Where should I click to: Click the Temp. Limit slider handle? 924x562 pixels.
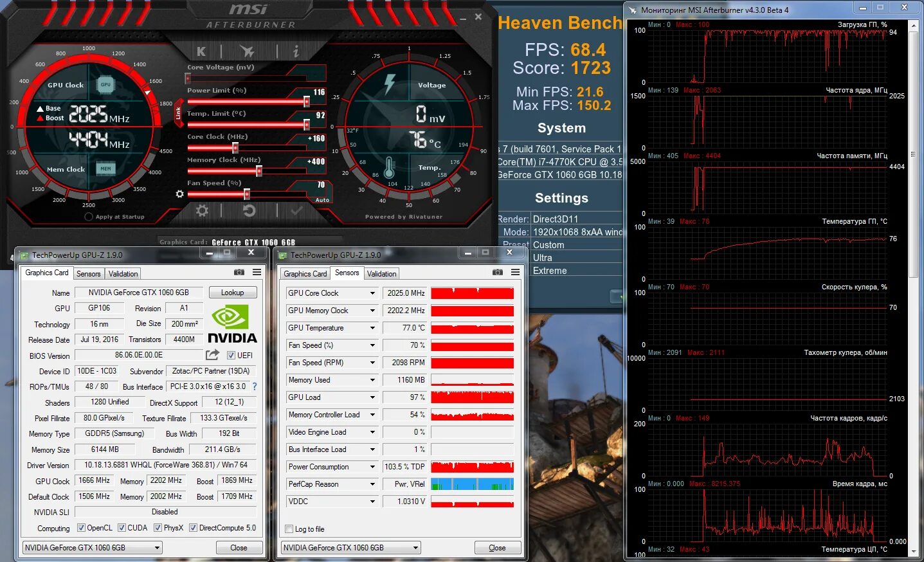tap(307, 125)
